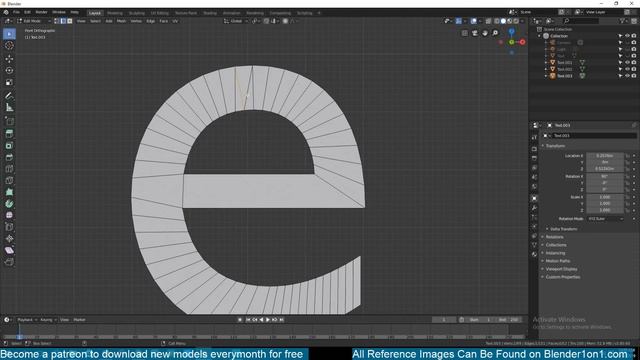
Task: Open the File menu
Action: (x=16, y=13)
